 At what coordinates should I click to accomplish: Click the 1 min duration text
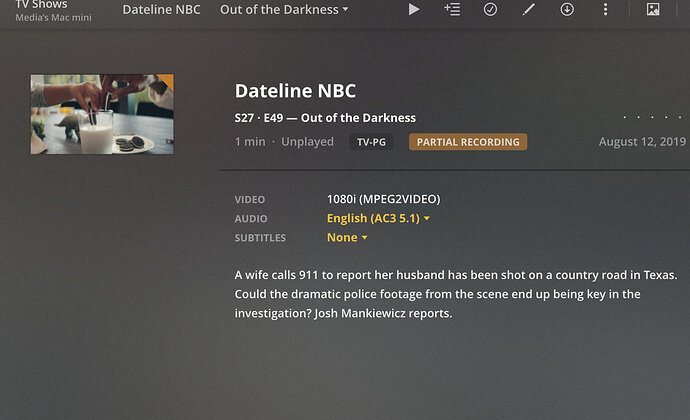coord(250,142)
